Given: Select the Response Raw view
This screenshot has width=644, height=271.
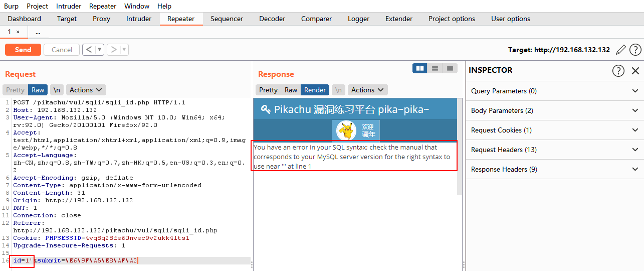Looking at the screenshot, I should 291,90.
